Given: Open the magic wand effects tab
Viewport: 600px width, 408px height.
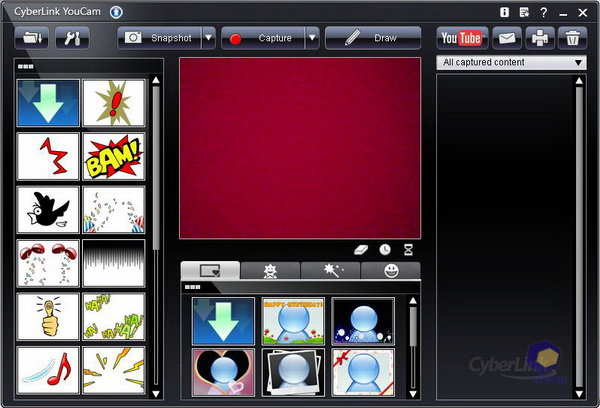Looking at the screenshot, I should point(330,270).
